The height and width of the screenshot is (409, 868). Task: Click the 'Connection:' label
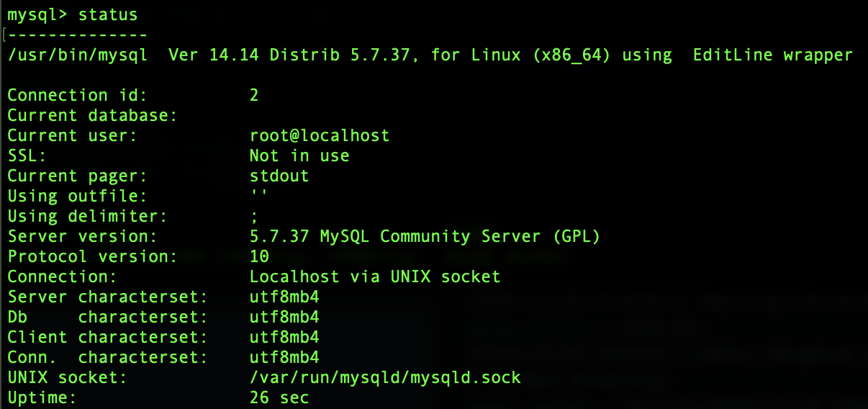(62, 277)
